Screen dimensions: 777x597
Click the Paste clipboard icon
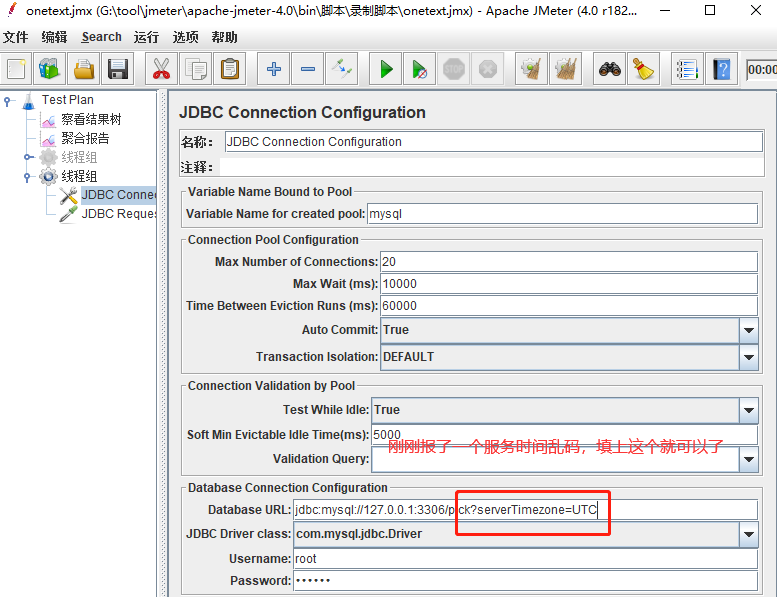pos(230,69)
